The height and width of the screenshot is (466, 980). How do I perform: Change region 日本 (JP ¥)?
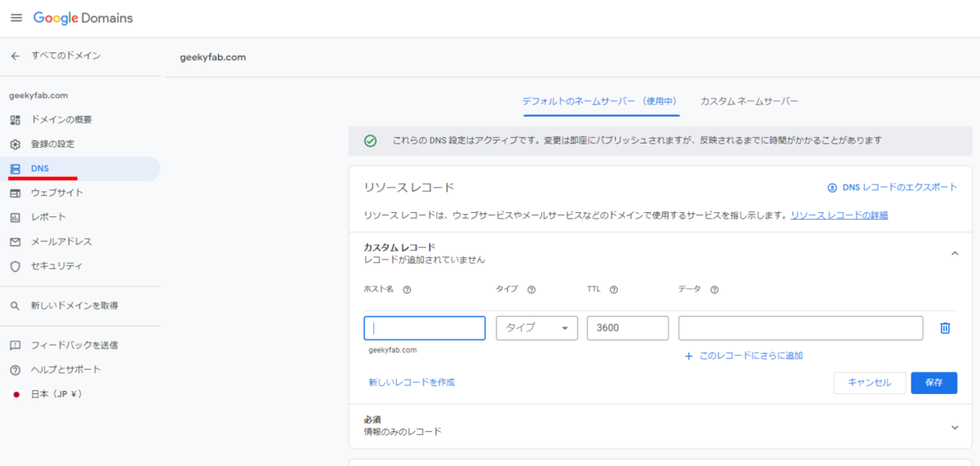click(56, 394)
